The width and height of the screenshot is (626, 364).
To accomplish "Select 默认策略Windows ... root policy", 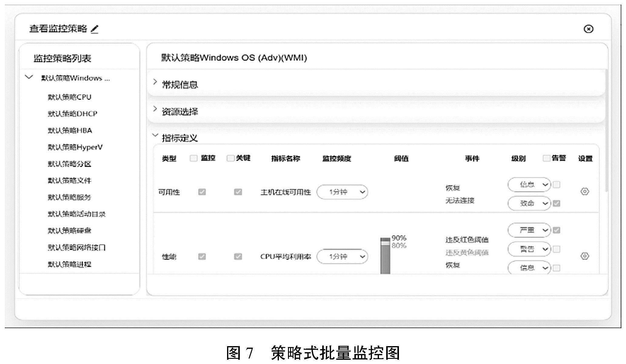I will click(75, 78).
